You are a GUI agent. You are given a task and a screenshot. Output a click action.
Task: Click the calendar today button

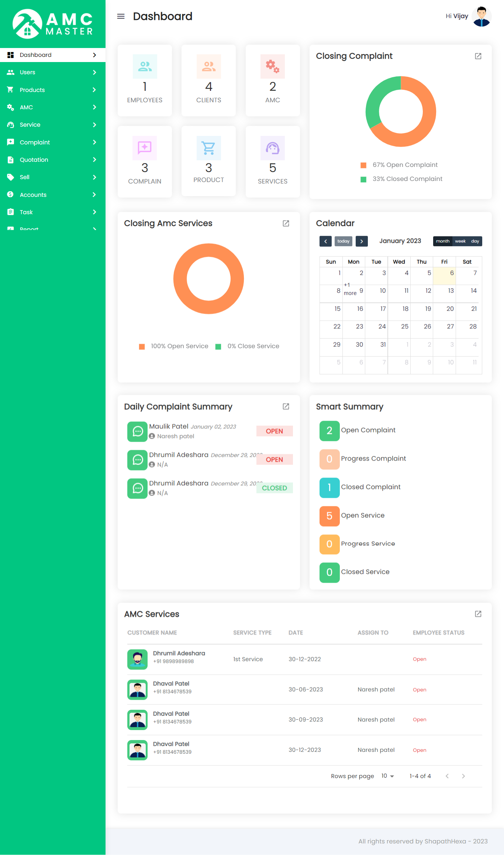point(343,241)
